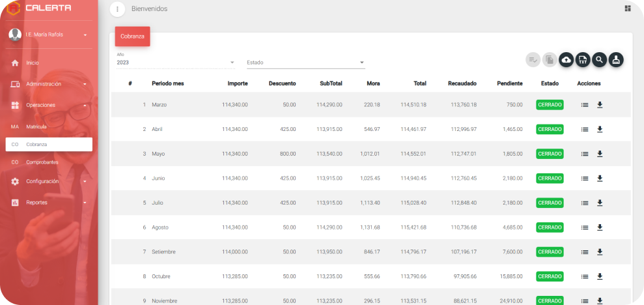Open the detail list for Julio
Screen dimensions: 644x305
point(585,203)
